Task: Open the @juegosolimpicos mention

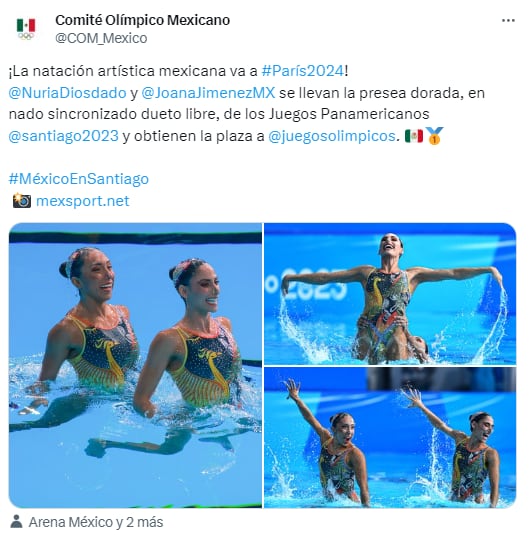Action: pyautogui.click(x=332, y=136)
